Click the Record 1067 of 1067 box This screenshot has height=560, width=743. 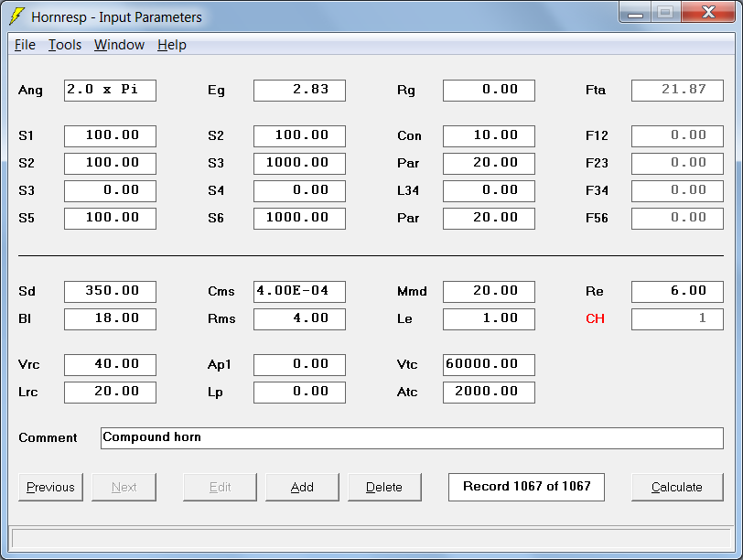point(526,487)
